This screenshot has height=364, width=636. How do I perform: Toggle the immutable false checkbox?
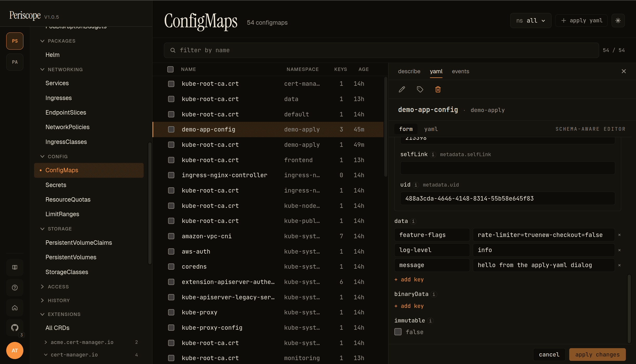(x=398, y=332)
